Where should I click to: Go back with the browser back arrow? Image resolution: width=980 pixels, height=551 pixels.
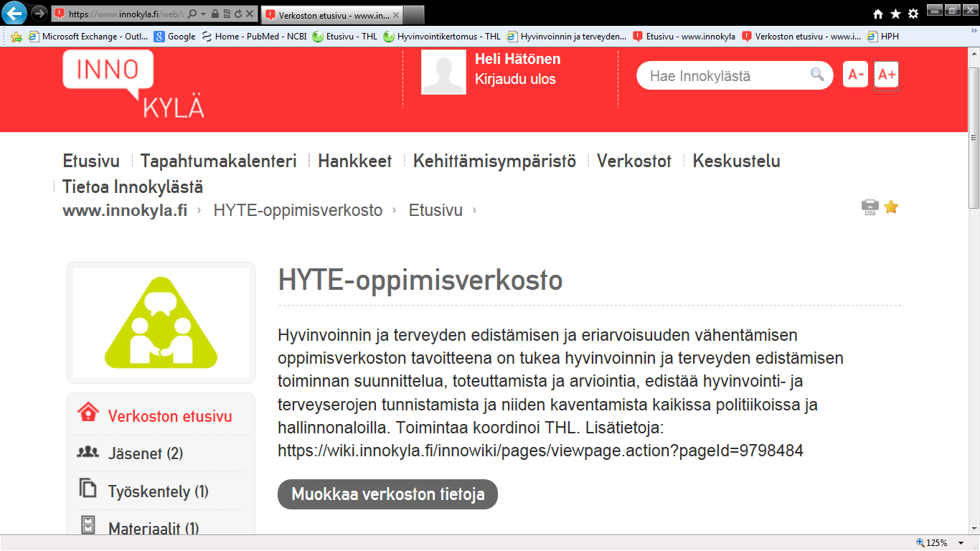(16, 13)
